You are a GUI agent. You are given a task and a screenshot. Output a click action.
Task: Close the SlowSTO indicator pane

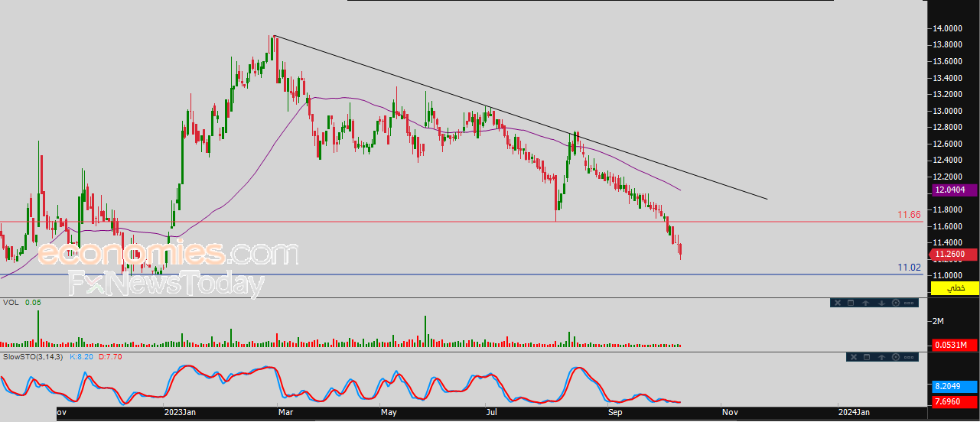(854, 357)
